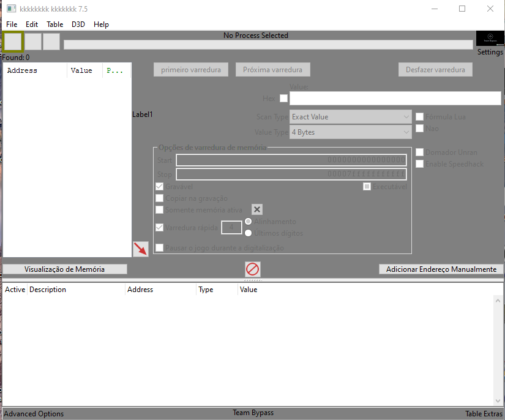Click the third blank toolbar button
The height and width of the screenshot is (420, 505).
[x=51, y=42]
